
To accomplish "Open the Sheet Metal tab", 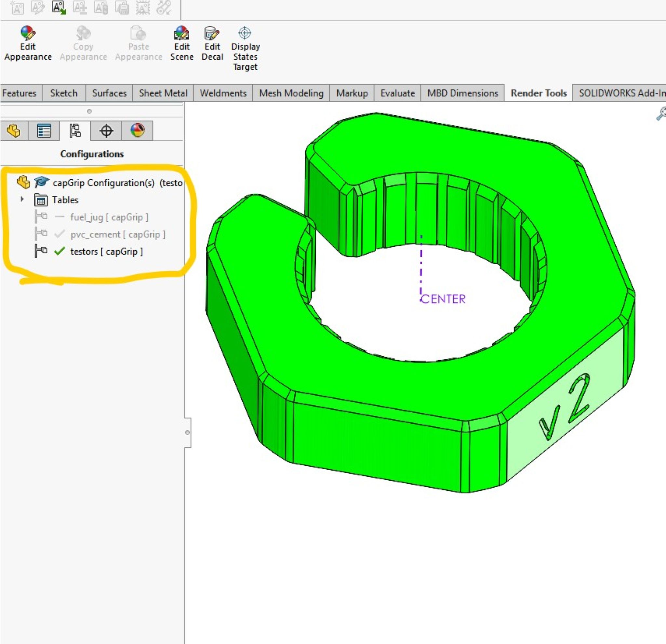I will pos(163,93).
